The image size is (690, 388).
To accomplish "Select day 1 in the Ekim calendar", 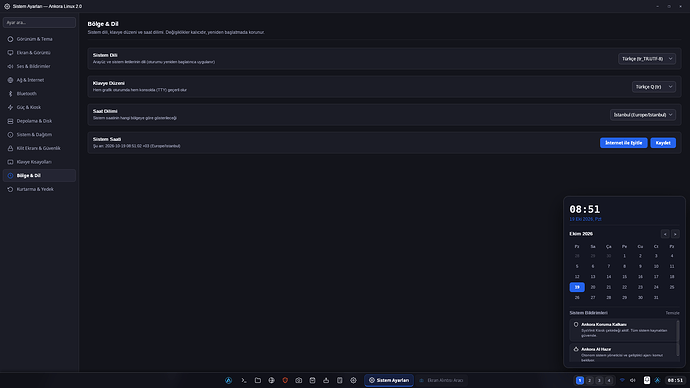I will click(x=624, y=256).
